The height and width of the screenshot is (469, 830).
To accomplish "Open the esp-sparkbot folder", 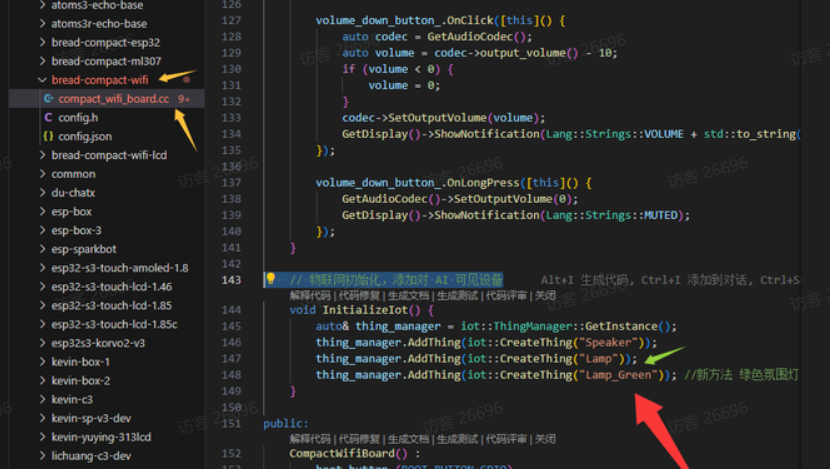I will coord(84,249).
